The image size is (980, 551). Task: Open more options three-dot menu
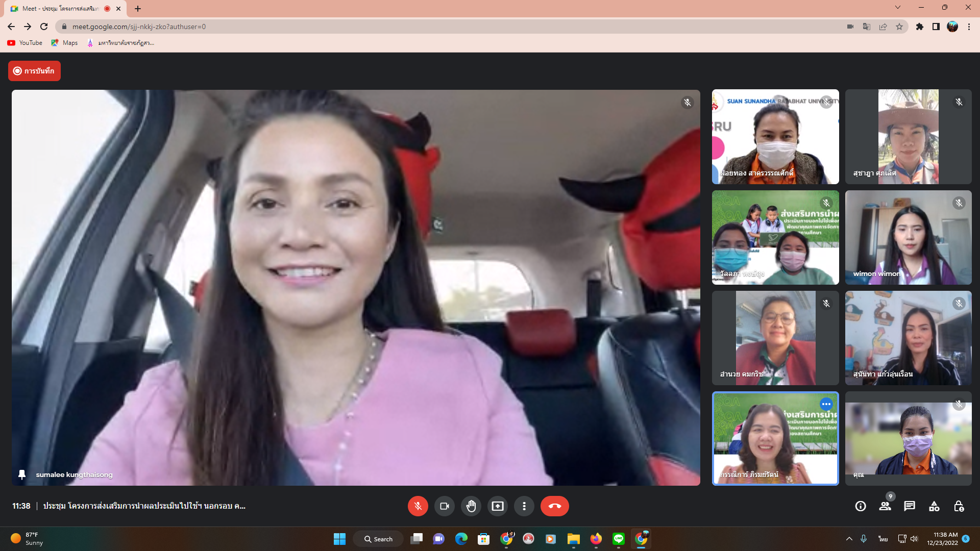[x=524, y=506]
